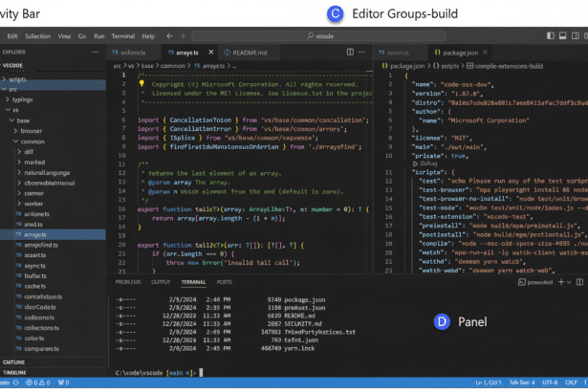Open arraysFind.ts file in Explorer
Screen dimensions: 588x392
(53, 245)
